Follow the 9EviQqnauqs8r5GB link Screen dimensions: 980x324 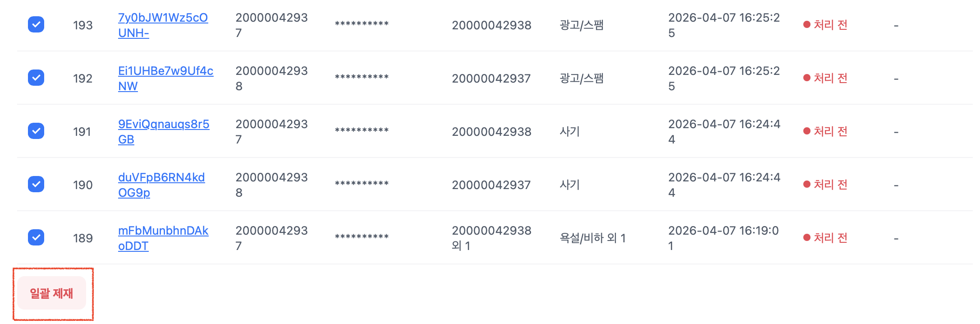(x=163, y=125)
